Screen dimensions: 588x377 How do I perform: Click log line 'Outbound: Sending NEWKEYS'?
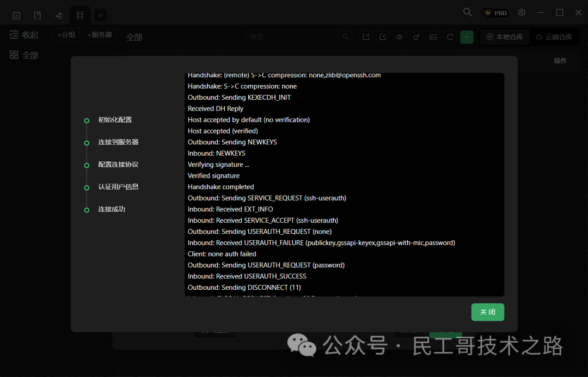[232, 142]
